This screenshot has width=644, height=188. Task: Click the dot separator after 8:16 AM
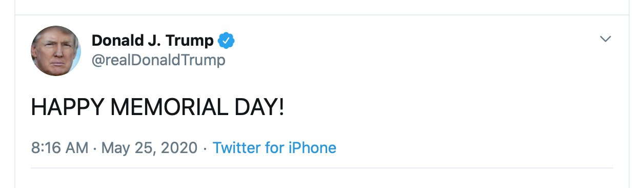pos(95,148)
